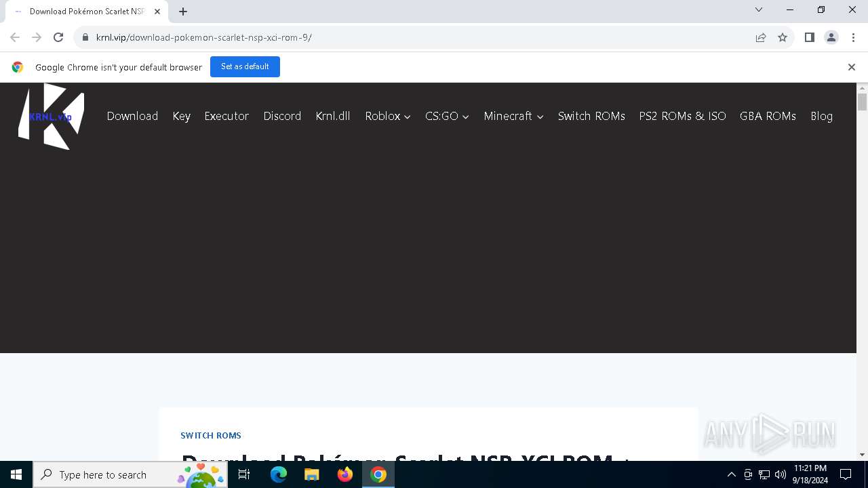Dismiss the default browser notification bar
Screen dimensions: 868x488
[x=852, y=67]
